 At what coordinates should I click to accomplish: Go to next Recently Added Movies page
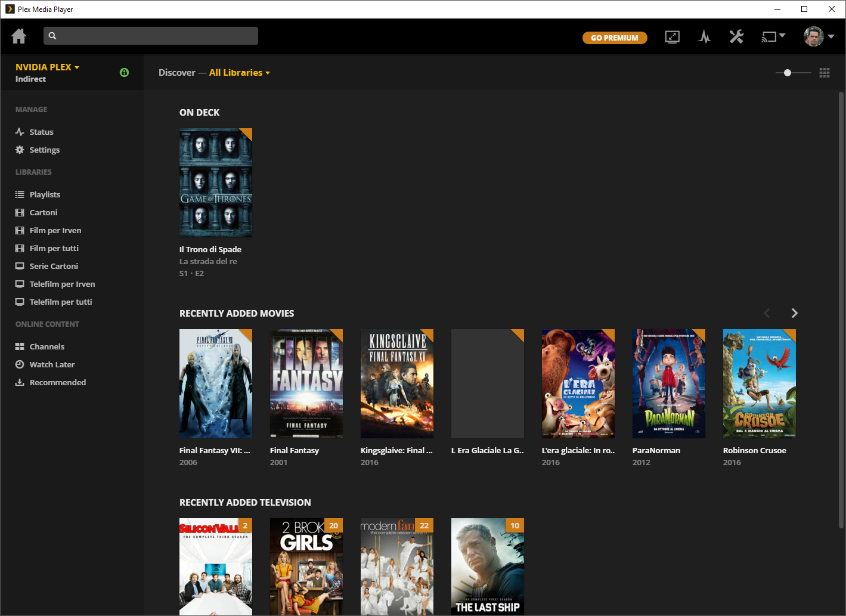tap(794, 313)
